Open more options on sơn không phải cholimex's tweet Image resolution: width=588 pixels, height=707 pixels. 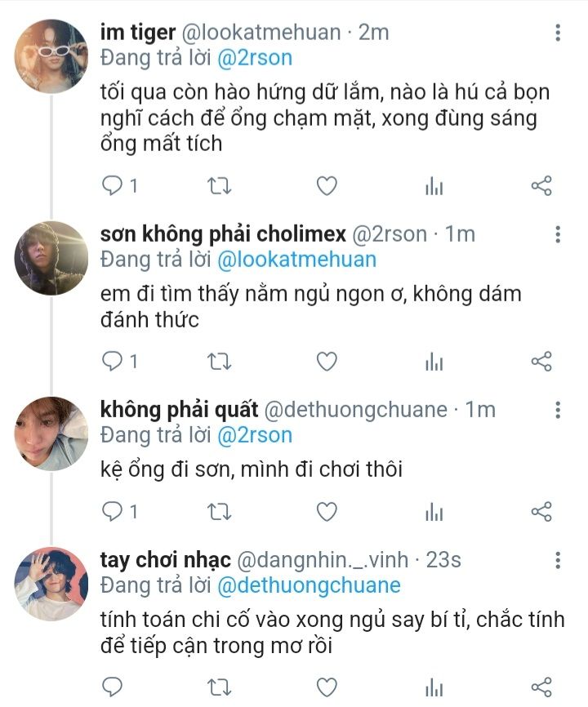coord(558,235)
